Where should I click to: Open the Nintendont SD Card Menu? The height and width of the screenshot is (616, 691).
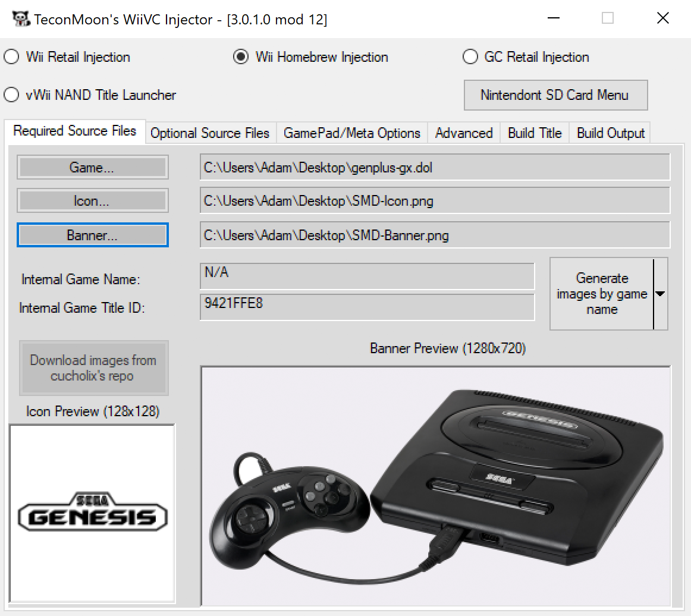[555, 95]
